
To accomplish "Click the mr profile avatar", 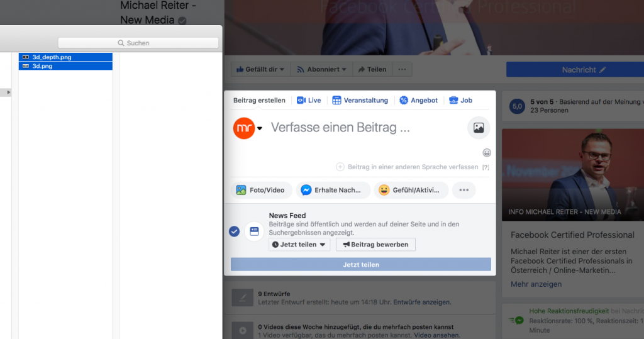I will (244, 128).
